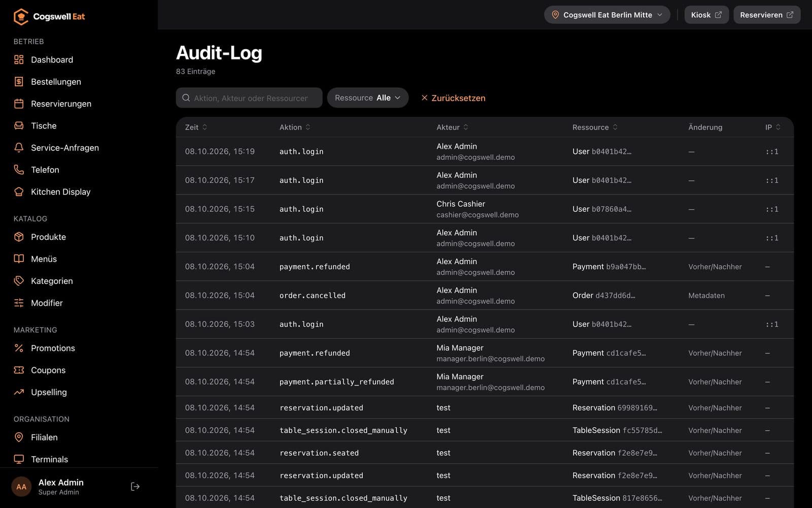
Task: Click the Chris Cashier actor entry
Action: click(478, 209)
